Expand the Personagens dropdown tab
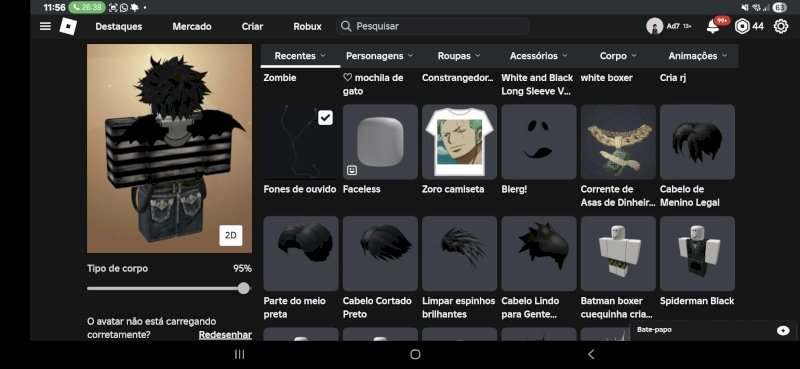Viewport: 800px width, 369px height. pyautogui.click(x=380, y=56)
